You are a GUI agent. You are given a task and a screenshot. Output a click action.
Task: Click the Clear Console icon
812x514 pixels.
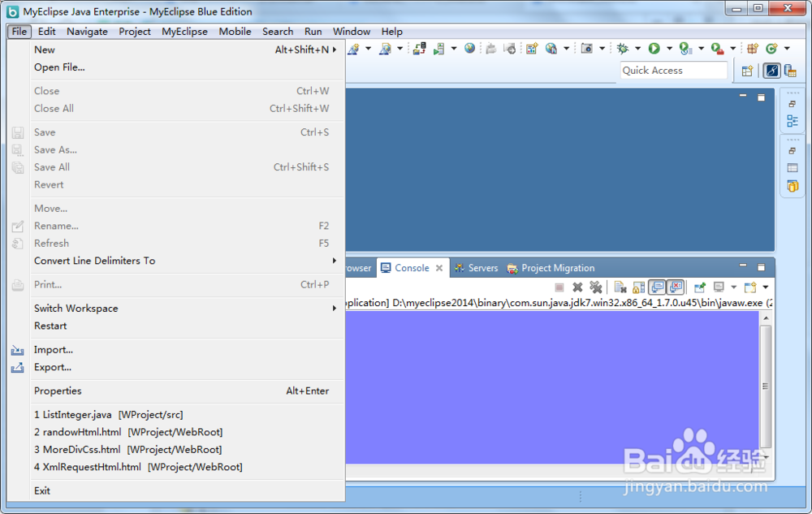click(x=620, y=287)
